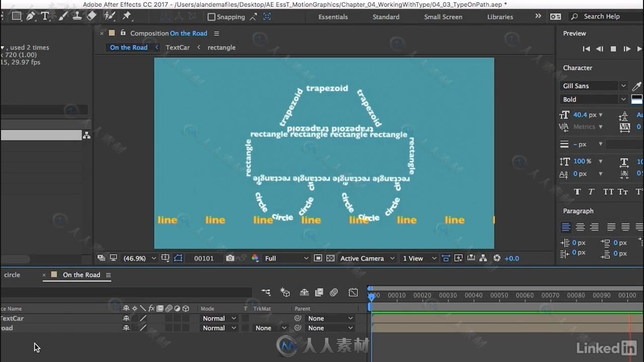
Task: Show more workspaces with double chevron
Action: tap(538, 16)
